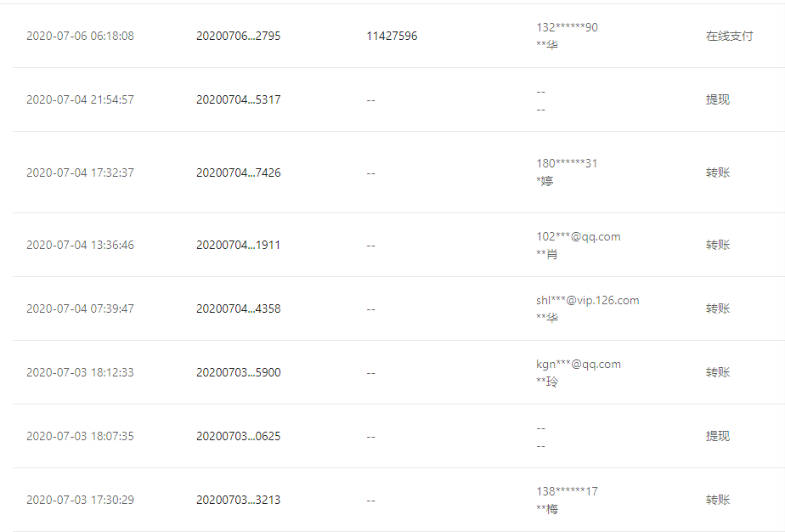
Task: Click merchant order number 11427596
Action: (x=392, y=37)
